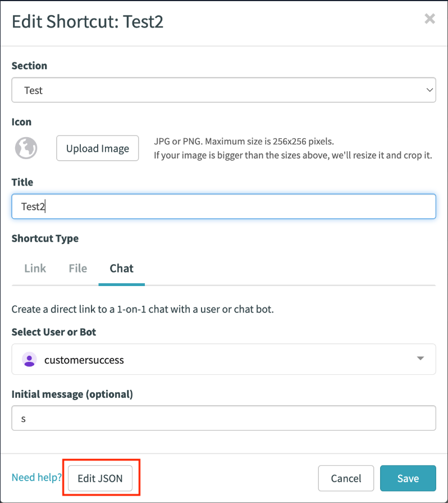Click the Section field label

[29, 66]
